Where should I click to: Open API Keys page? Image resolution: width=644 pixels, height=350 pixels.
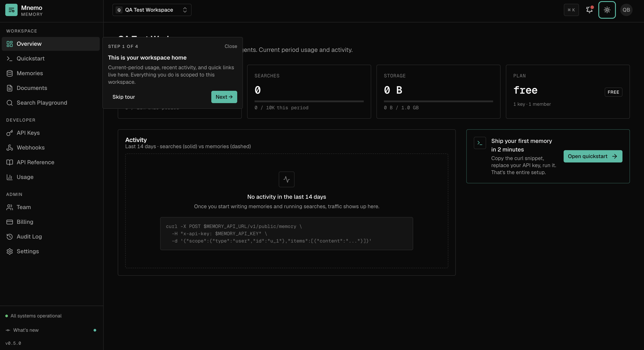(x=51, y=133)
